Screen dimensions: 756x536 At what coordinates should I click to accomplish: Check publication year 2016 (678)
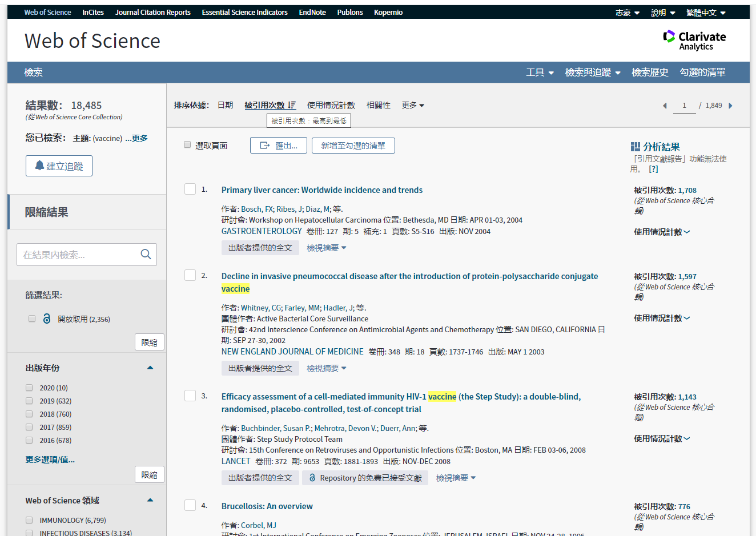tap(29, 440)
